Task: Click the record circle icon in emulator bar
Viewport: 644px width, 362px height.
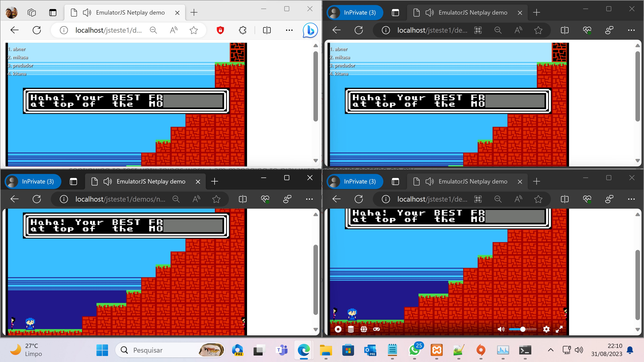Action: click(338, 329)
